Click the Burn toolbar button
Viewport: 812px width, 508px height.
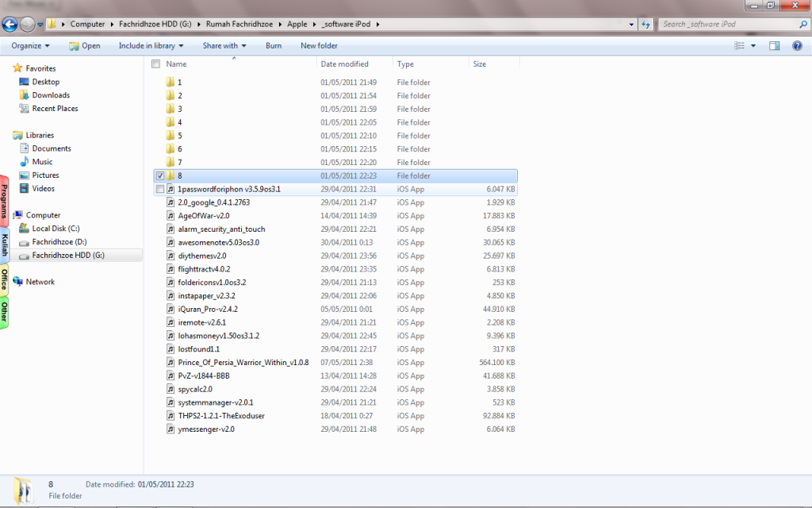[x=274, y=45]
